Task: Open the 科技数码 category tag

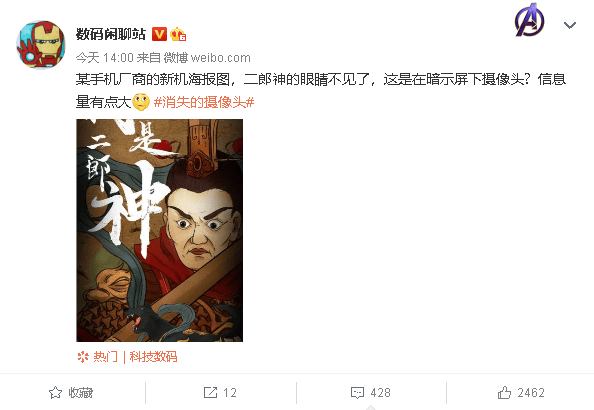Action: [153, 357]
